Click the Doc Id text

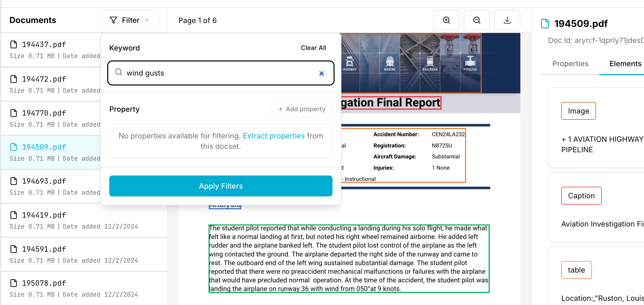click(x=596, y=40)
